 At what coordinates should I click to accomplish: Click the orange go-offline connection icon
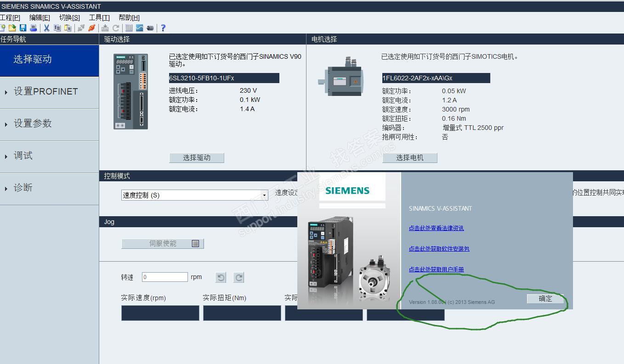click(91, 28)
